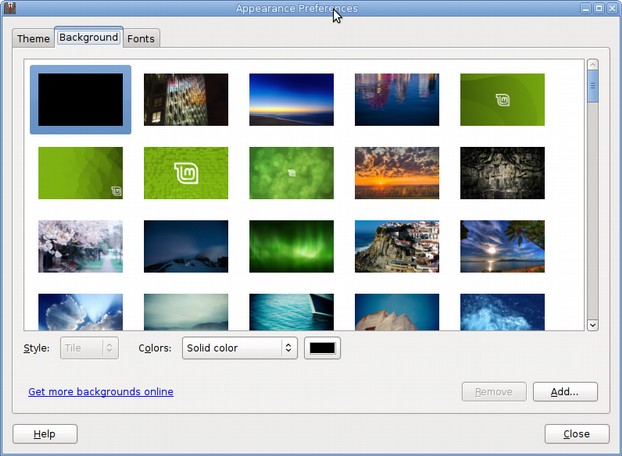Open the Colors dropdown set to Solid color

(x=240, y=348)
